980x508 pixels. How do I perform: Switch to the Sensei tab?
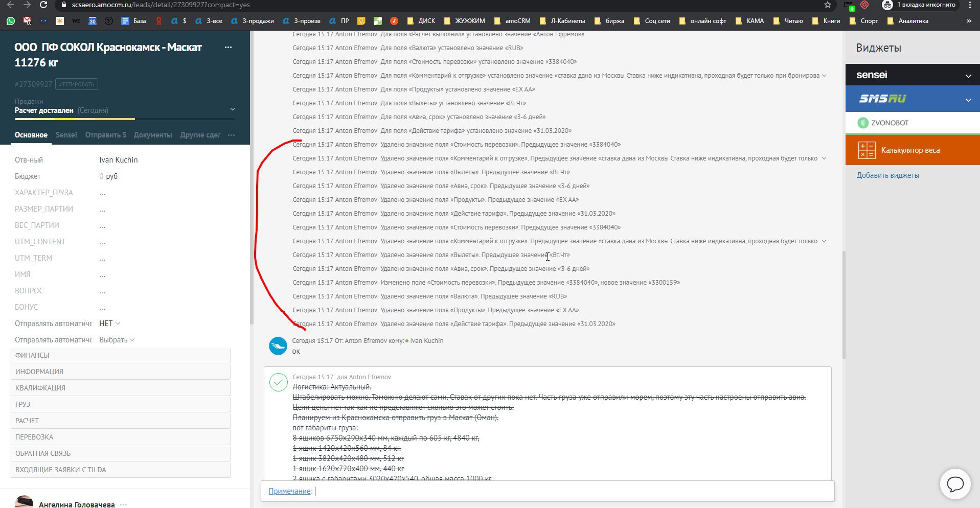pos(66,135)
